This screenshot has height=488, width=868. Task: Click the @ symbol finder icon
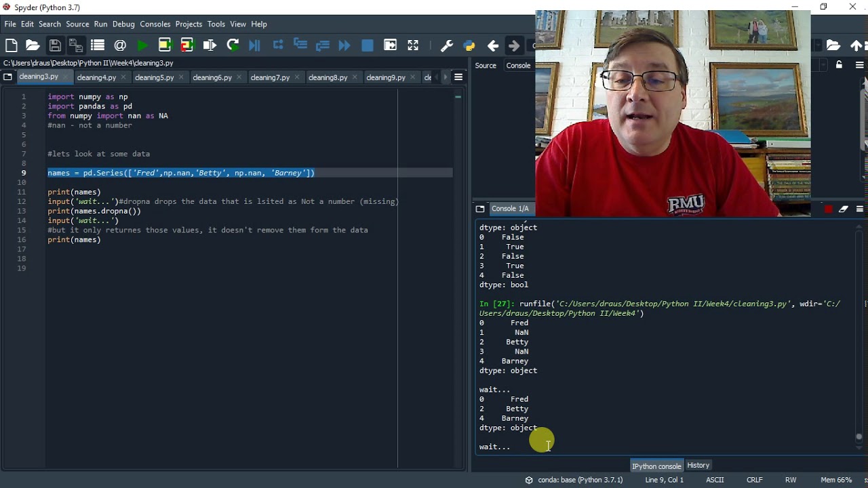120,45
